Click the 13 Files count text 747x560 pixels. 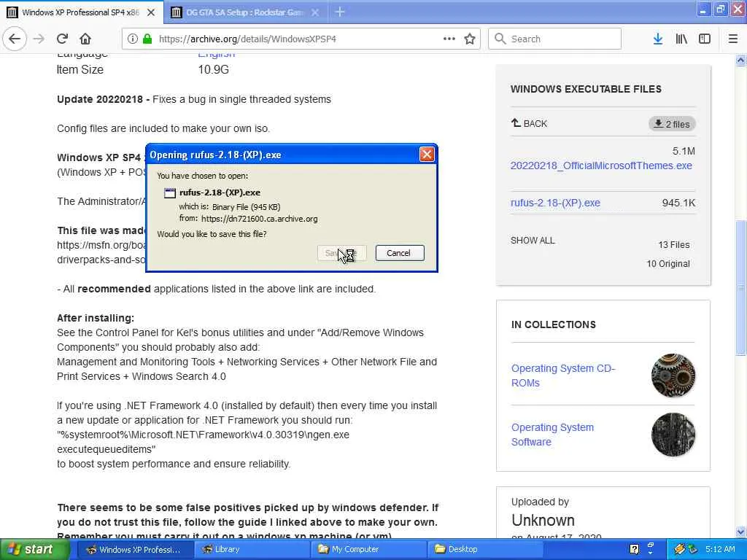point(673,245)
